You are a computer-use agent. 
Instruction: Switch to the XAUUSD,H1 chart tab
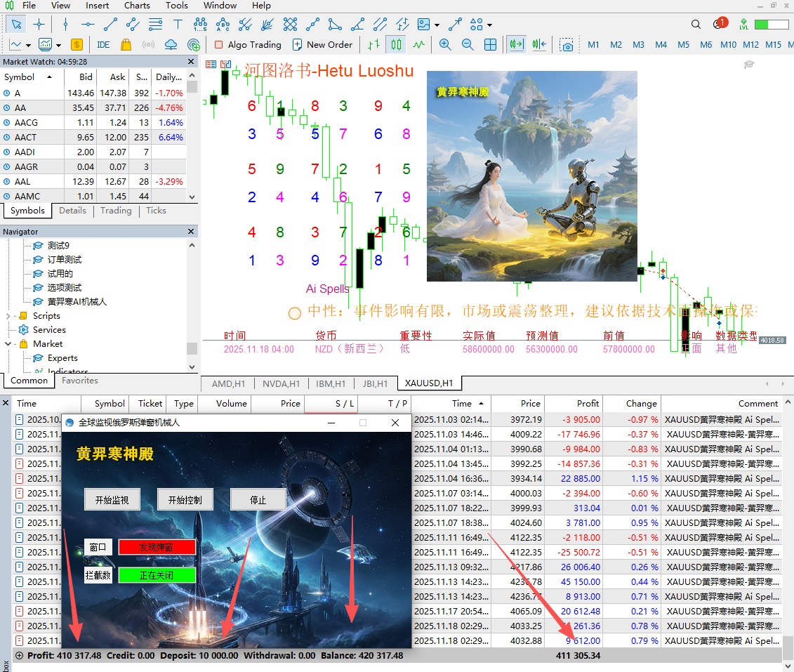pos(429,383)
